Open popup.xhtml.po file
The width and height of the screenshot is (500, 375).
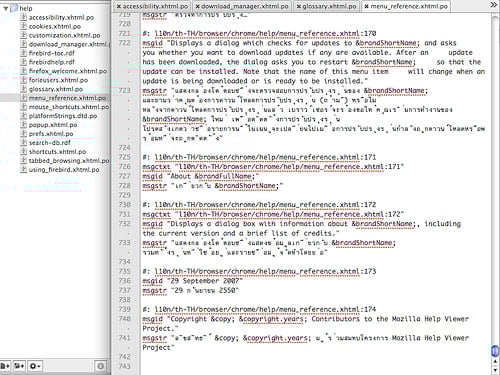(53, 125)
